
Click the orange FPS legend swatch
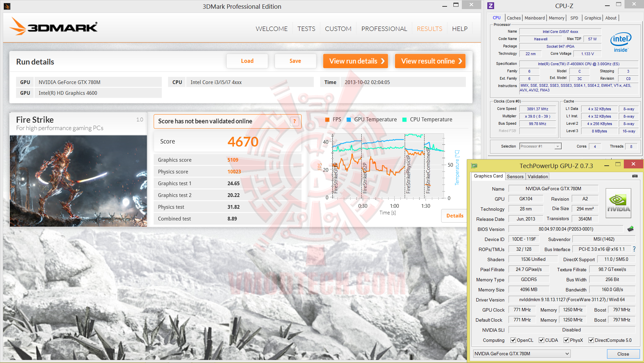click(327, 120)
